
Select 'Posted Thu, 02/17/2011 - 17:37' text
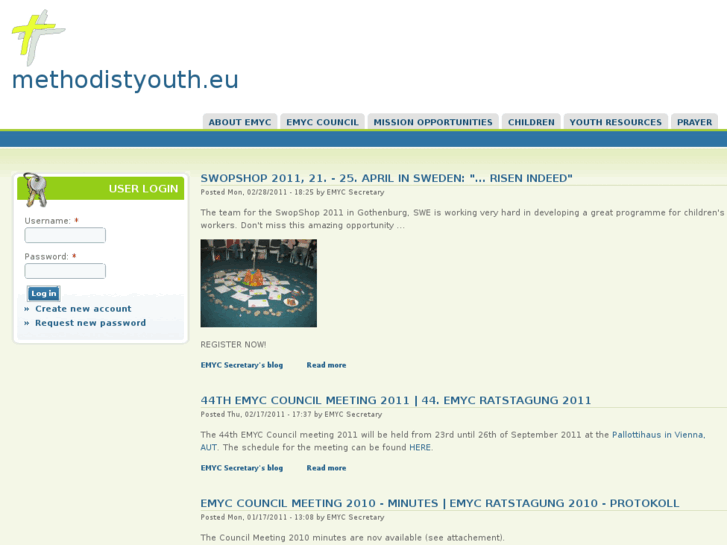(x=256, y=414)
